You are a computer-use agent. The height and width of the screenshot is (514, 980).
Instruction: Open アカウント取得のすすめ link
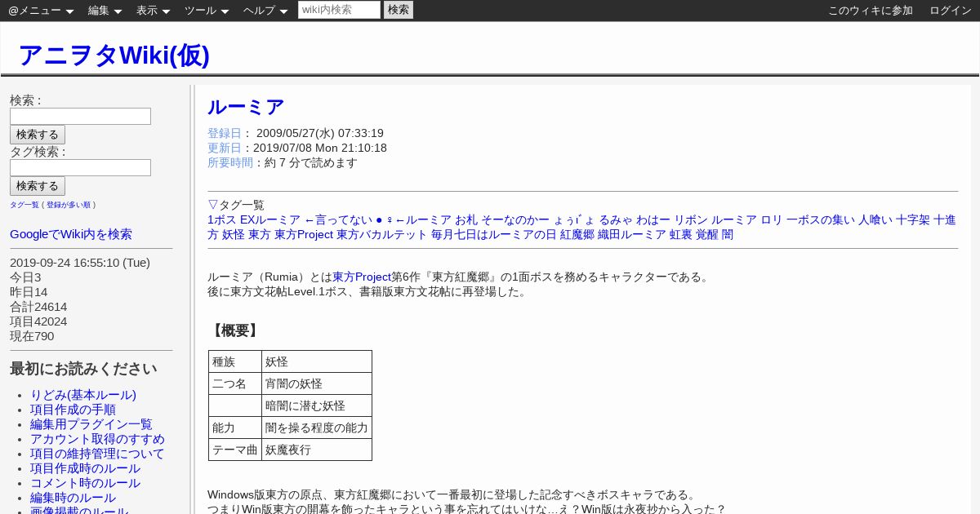(97, 439)
